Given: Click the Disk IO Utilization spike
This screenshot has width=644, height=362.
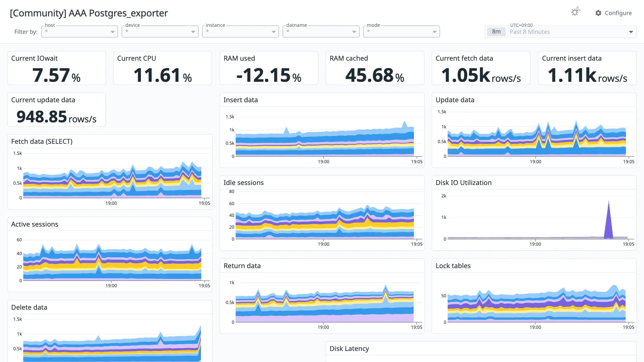Looking at the screenshot, I should coord(608,220).
